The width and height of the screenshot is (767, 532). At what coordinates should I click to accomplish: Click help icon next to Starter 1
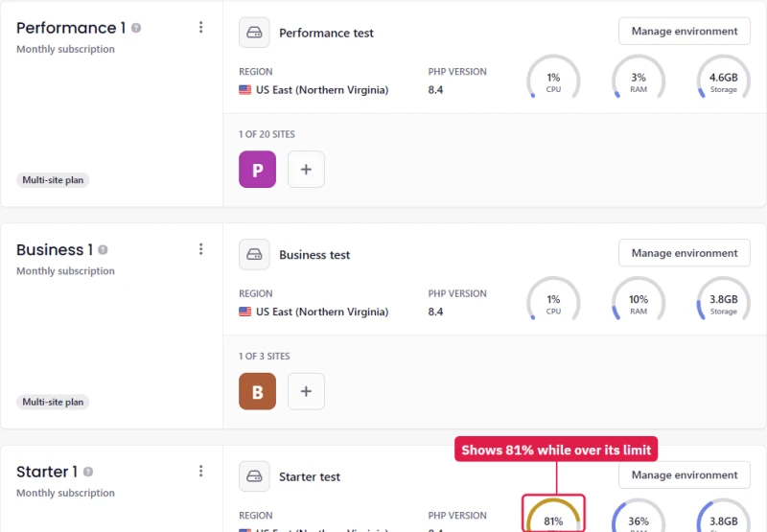click(88, 472)
